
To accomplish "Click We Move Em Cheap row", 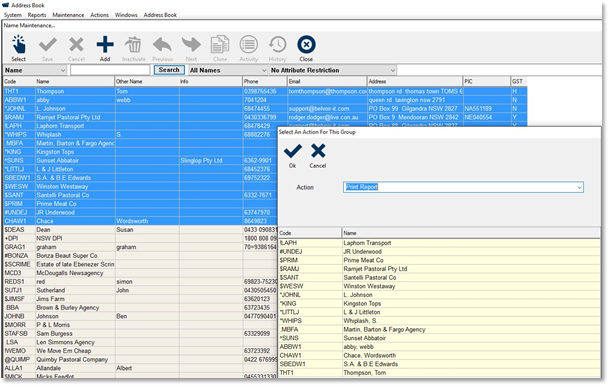I will click(140, 351).
